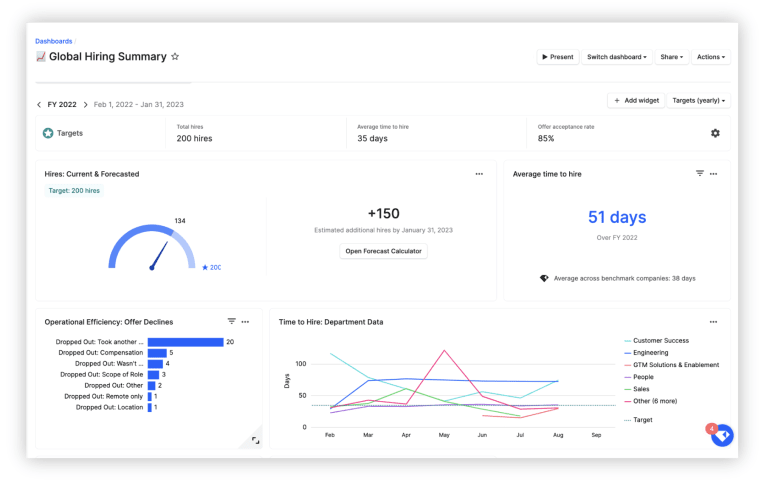Image resolution: width=767 pixels, height=480 pixels.
Task: Open Forecast Calculator
Action: coord(384,251)
